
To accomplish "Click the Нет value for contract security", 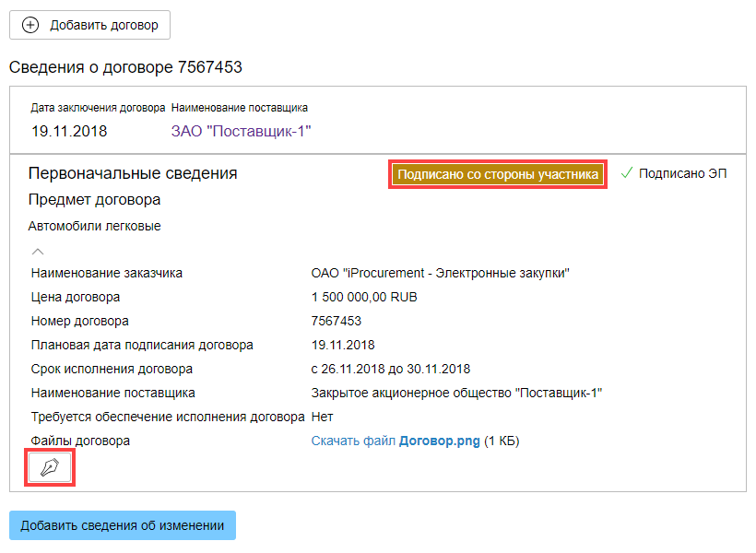I will [323, 417].
